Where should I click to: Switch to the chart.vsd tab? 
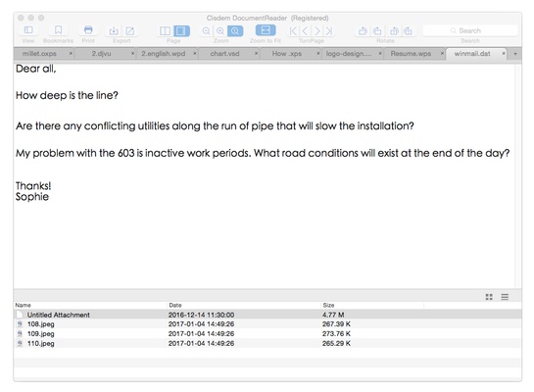coord(228,54)
